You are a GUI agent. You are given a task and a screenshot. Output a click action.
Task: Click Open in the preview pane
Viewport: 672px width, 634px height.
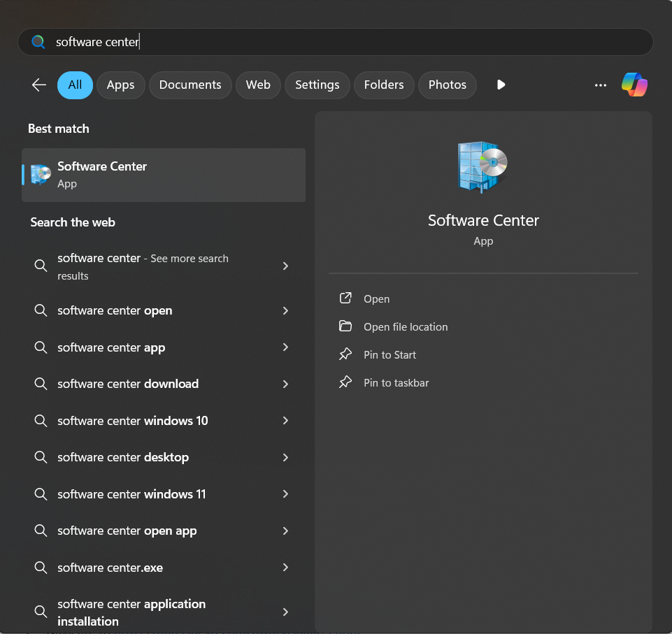376,298
